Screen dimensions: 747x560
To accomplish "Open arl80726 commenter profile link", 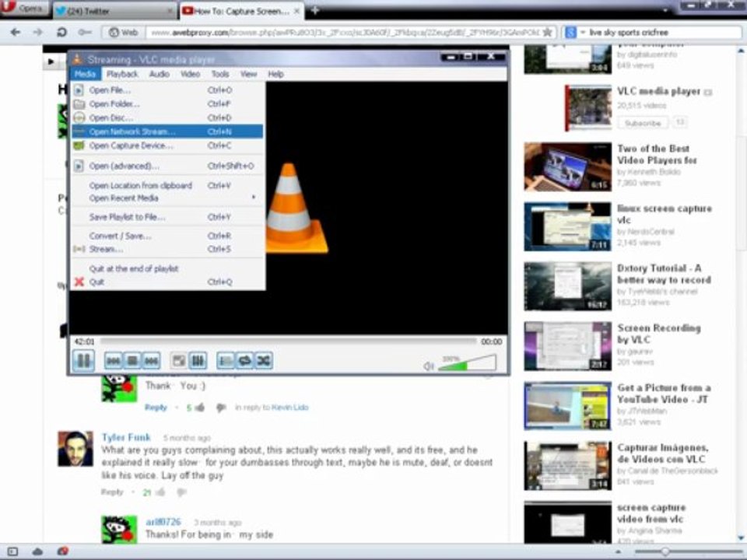I will coord(163,521).
